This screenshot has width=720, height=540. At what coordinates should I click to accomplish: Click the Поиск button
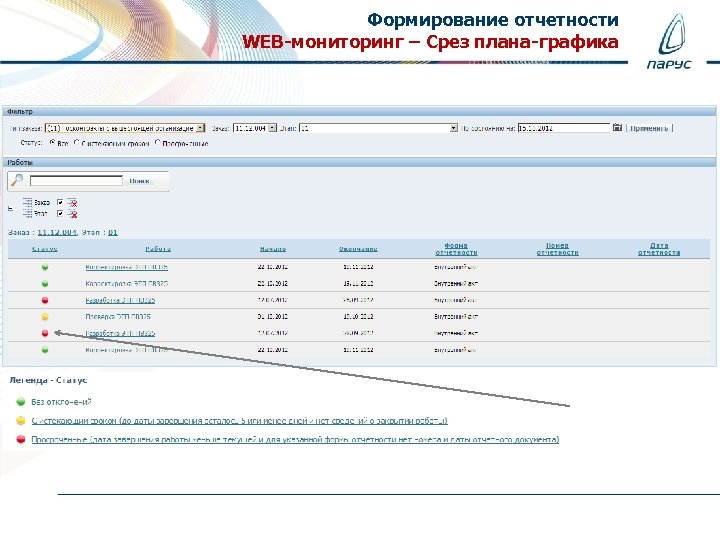[x=139, y=181]
